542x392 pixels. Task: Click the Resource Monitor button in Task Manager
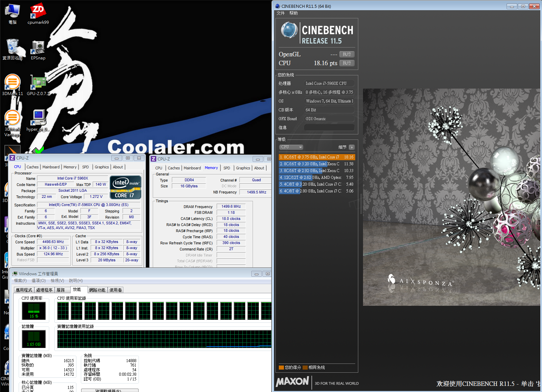(x=110, y=390)
